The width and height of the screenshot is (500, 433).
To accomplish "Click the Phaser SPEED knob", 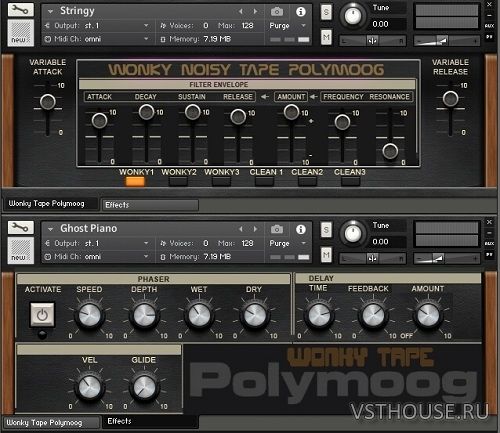I will tap(89, 315).
